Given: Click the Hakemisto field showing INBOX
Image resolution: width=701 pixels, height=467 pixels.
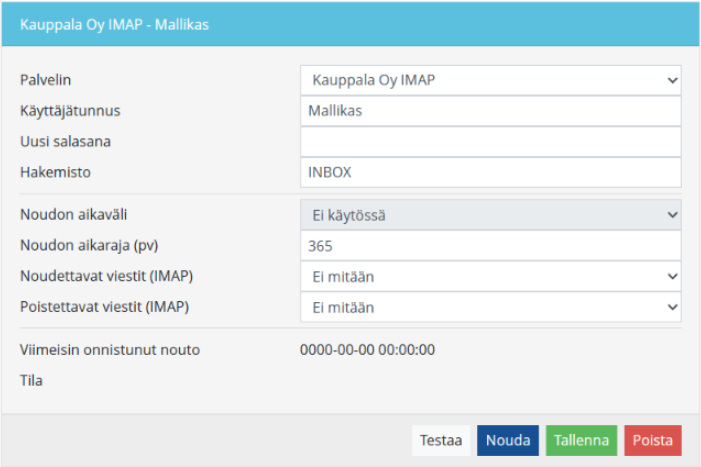Looking at the screenshot, I should coord(490,172).
